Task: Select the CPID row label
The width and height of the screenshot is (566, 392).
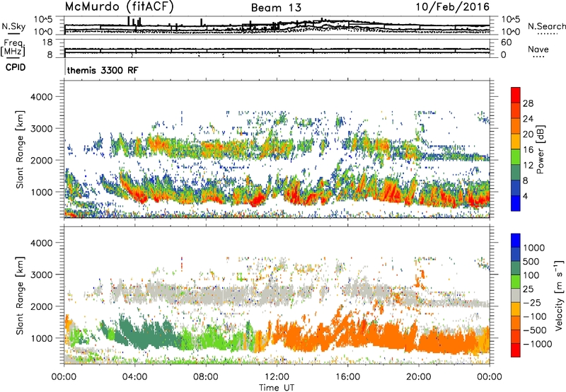Action: (16, 67)
